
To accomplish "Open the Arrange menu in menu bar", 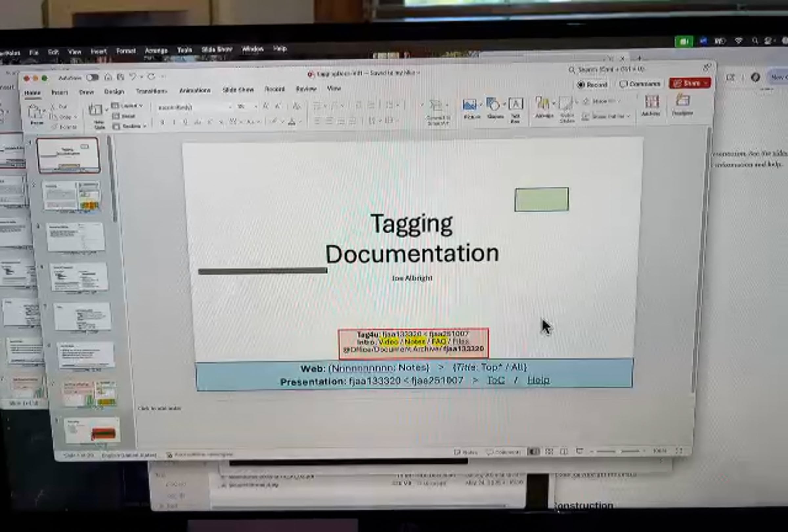I will [x=156, y=51].
